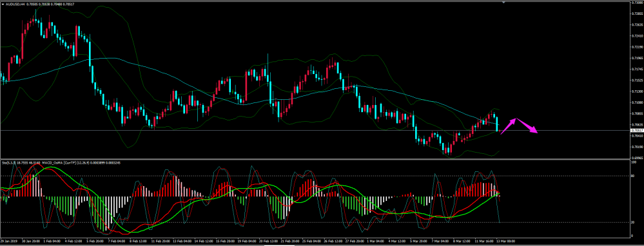Click the 7 Mar 04:00 time label

tap(440, 241)
